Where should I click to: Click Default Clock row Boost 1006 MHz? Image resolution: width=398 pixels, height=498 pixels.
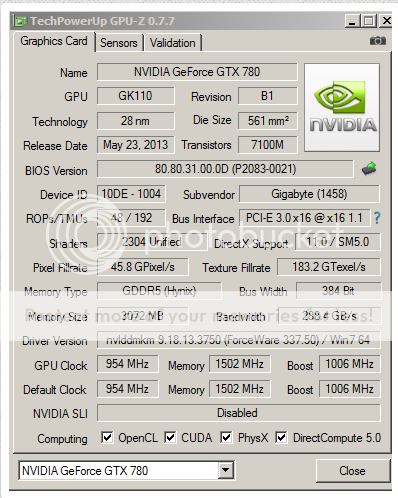349,389
